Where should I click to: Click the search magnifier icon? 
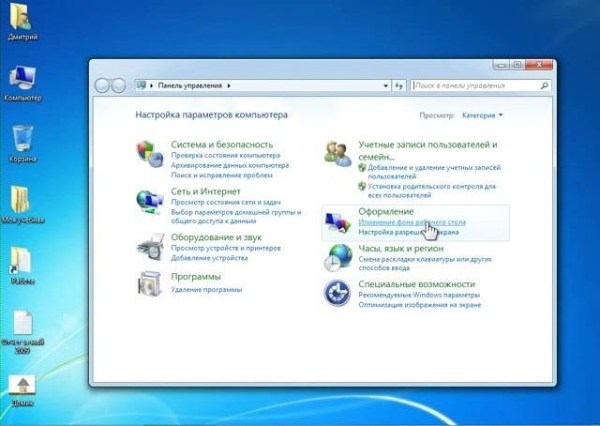(x=544, y=86)
